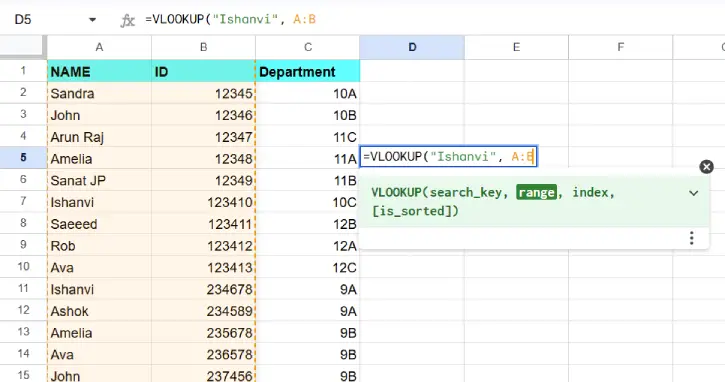
Task: Click the Department header cell
Action: [x=308, y=72]
